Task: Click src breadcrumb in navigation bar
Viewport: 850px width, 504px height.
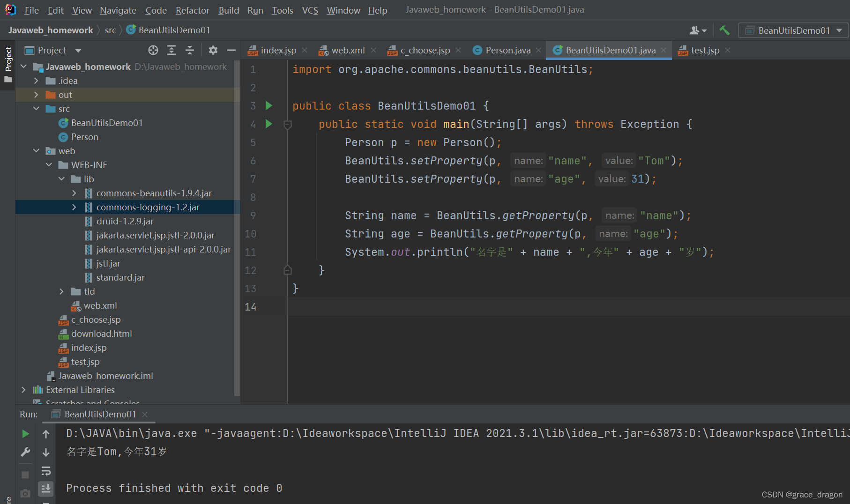Action: [111, 30]
